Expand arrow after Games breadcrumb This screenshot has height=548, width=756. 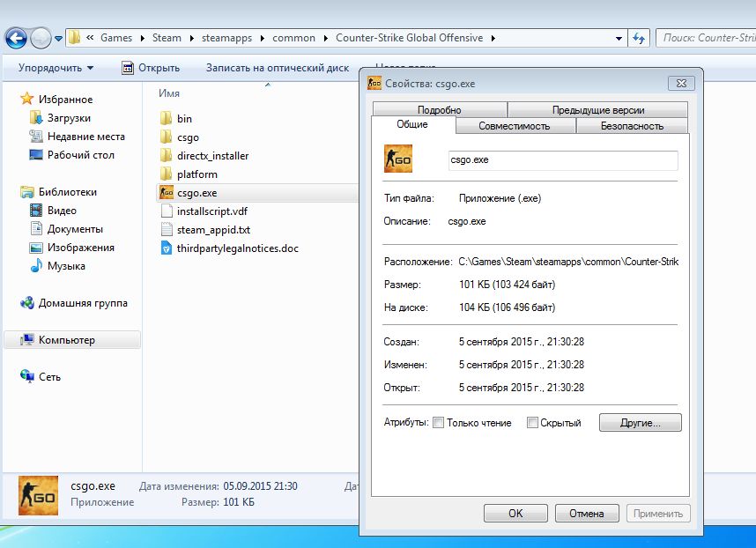142,38
